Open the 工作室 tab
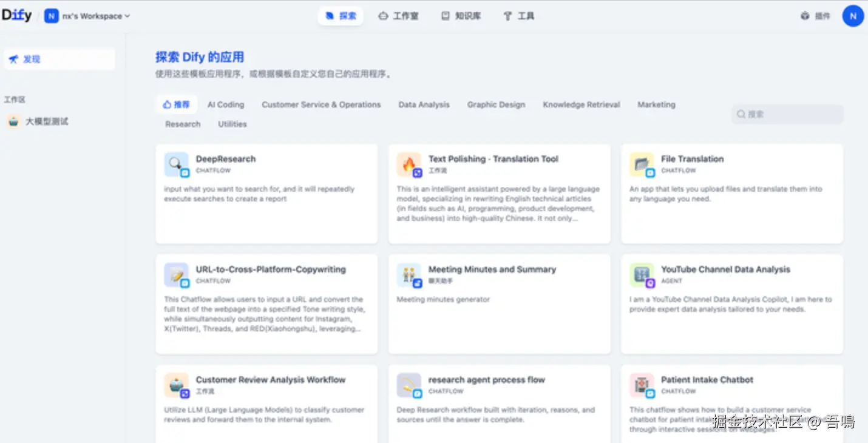Screen dimensions: 868x443 (x=398, y=16)
